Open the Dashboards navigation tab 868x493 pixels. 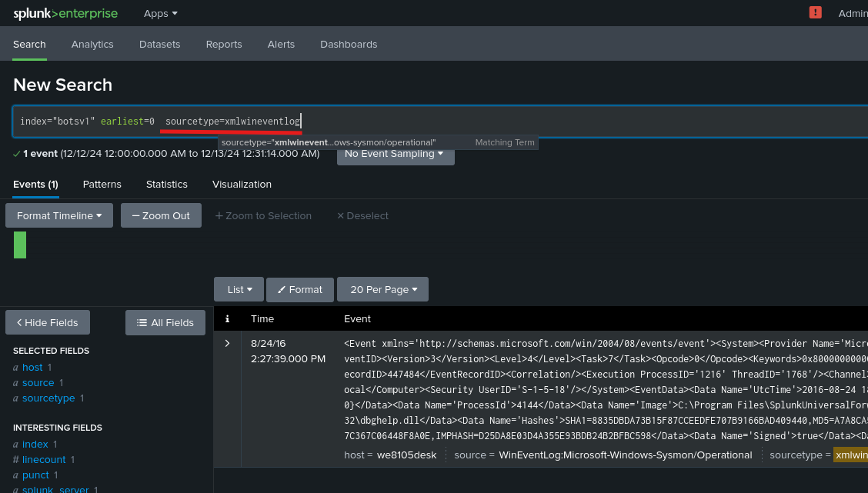[x=349, y=45]
